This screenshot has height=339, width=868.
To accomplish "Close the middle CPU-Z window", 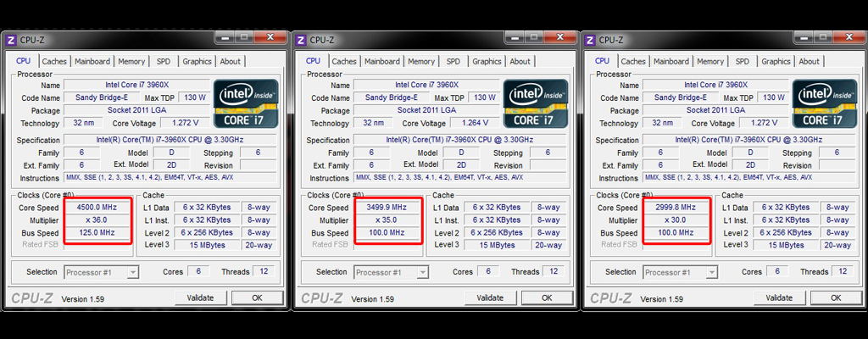I will 560,37.
